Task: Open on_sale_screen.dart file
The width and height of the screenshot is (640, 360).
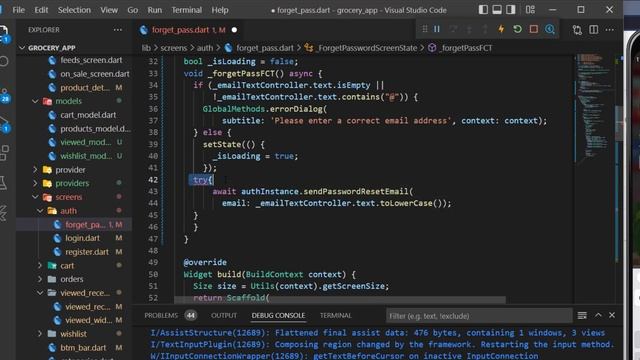Action: pos(95,74)
